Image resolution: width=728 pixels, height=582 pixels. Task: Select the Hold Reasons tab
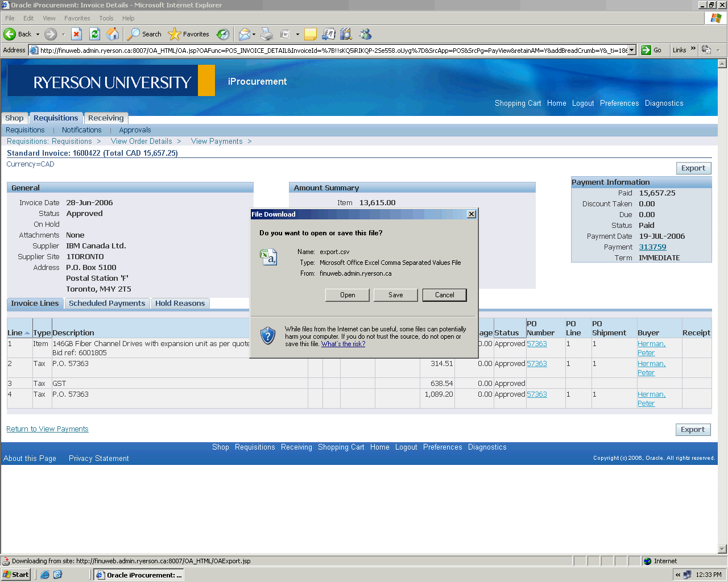click(x=180, y=304)
